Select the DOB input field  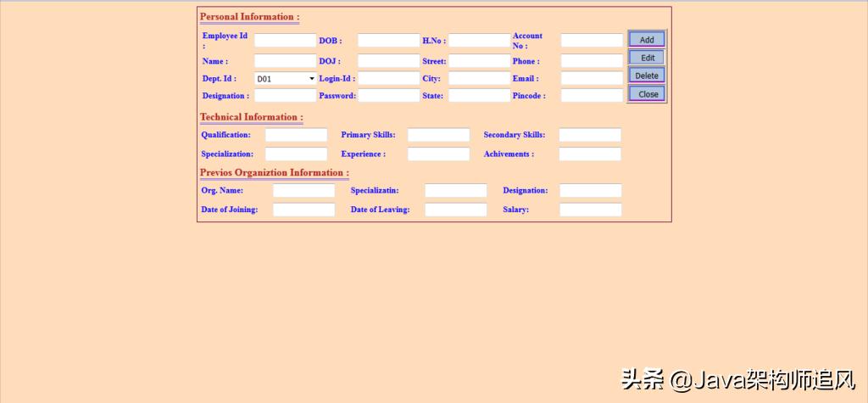tap(388, 41)
